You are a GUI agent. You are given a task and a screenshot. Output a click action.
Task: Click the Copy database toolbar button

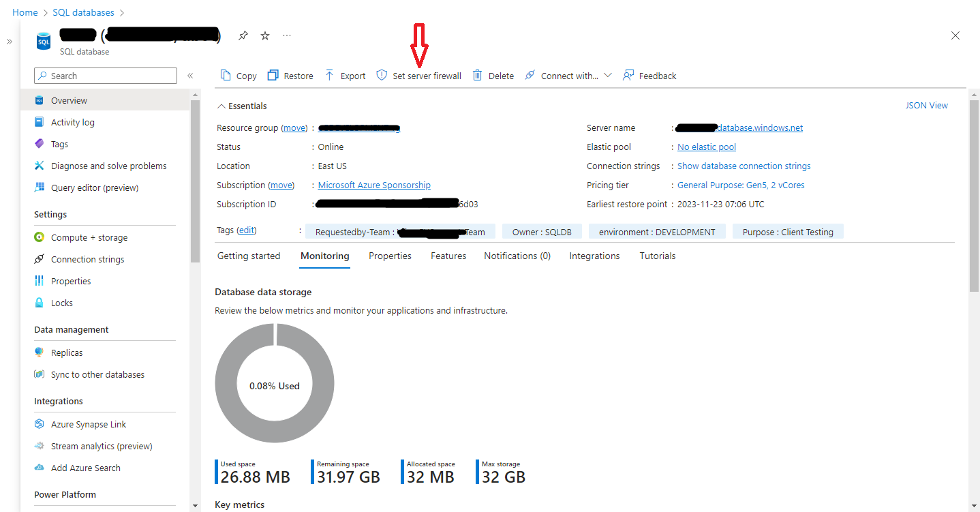click(238, 76)
